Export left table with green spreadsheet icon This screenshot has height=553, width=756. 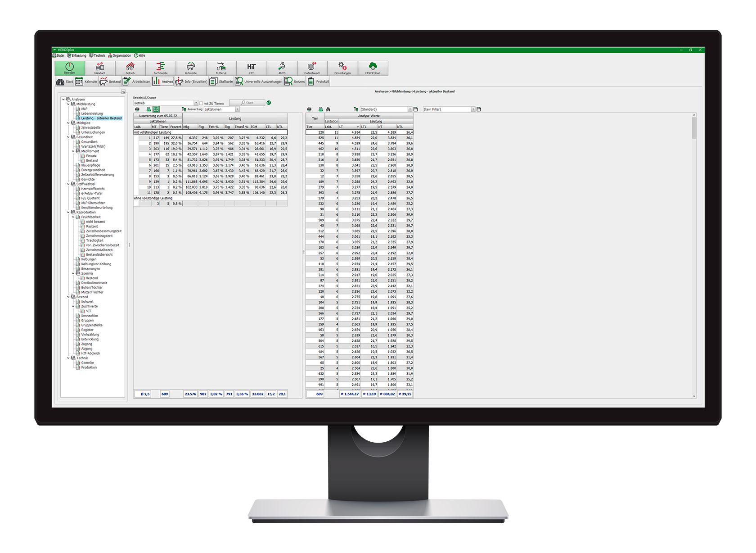coord(148,109)
